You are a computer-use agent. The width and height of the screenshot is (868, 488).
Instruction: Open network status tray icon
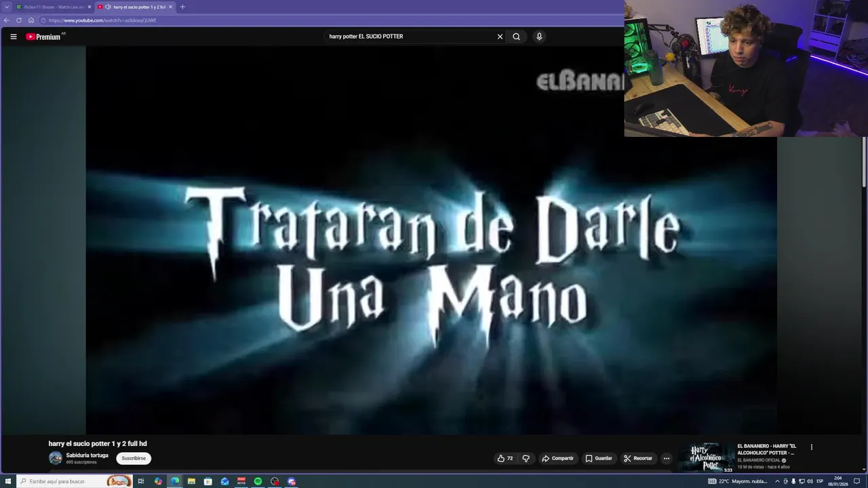click(802, 481)
